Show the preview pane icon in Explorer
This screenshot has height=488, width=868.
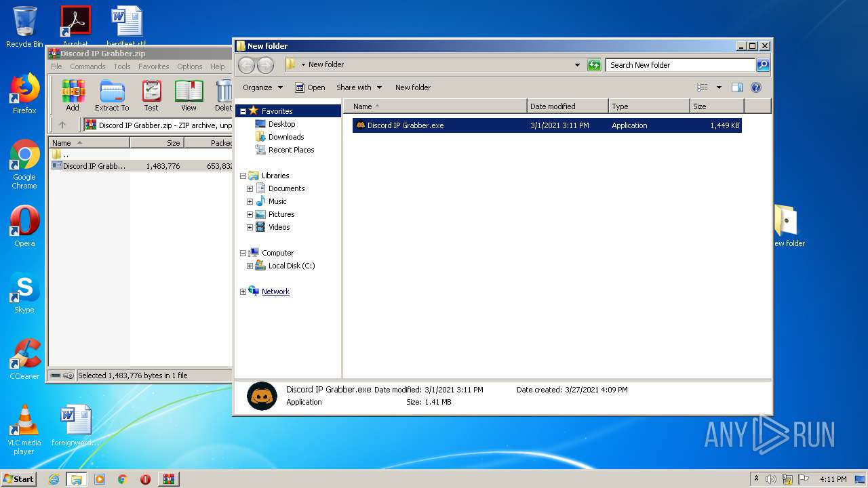pyautogui.click(x=737, y=87)
